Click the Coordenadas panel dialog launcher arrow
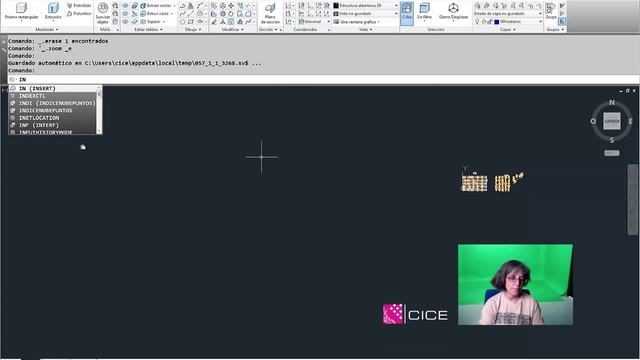640x360 pixels. click(x=329, y=30)
